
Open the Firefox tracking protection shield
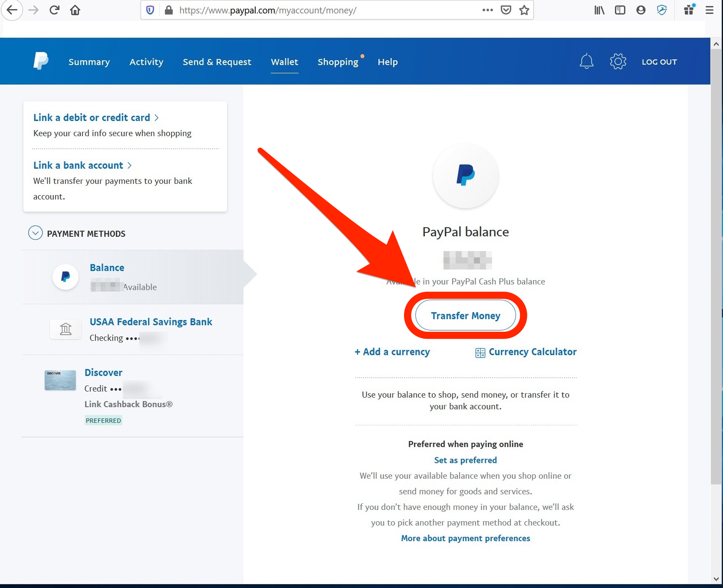click(x=150, y=10)
